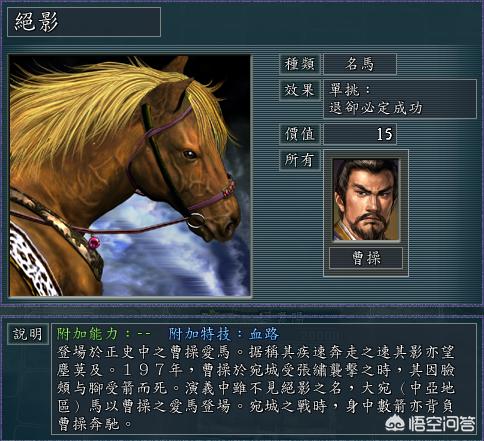Click the red tassel ornament on the harness

coord(94,242)
